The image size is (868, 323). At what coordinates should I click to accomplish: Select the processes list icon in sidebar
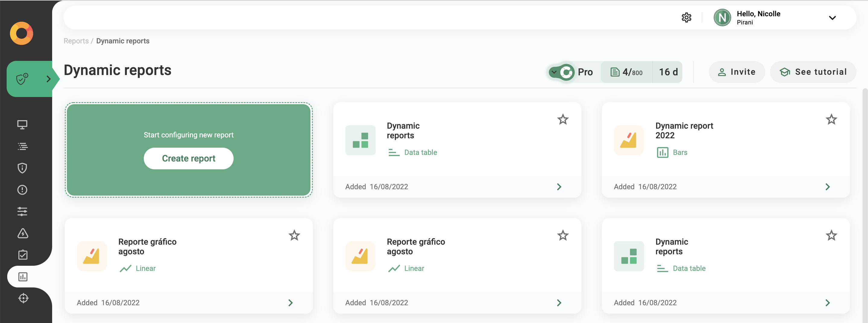22,146
